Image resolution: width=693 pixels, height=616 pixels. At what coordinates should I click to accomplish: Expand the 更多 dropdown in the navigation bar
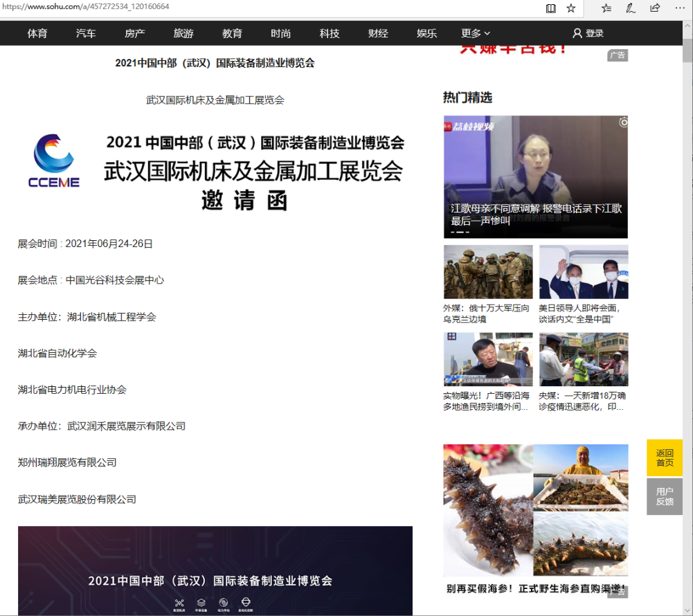476,33
